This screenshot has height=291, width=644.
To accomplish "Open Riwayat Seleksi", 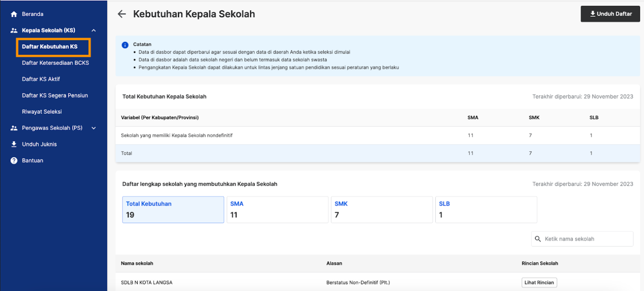I will pyautogui.click(x=42, y=112).
